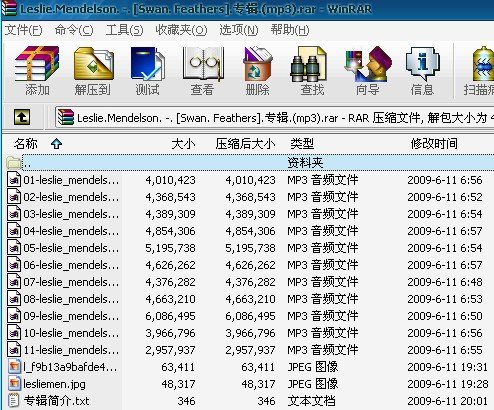Viewport: 494px width, 410px height.
Task: Click the 测试 (Test) toolbar icon
Action: (147, 64)
